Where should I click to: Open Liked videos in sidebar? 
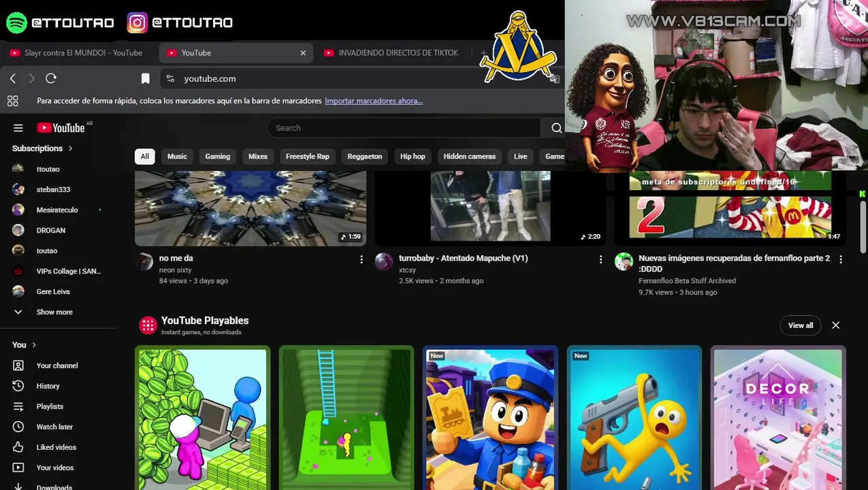pyautogui.click(x=58, y=447)
